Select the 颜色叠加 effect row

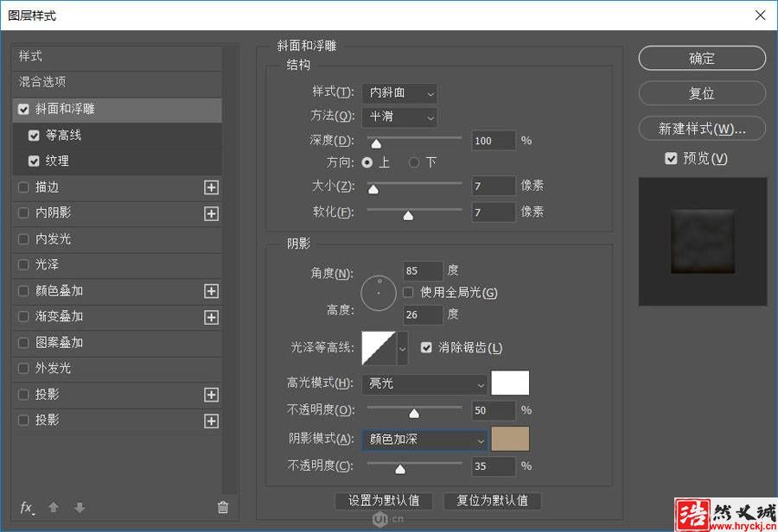click(x=117, y=291)
